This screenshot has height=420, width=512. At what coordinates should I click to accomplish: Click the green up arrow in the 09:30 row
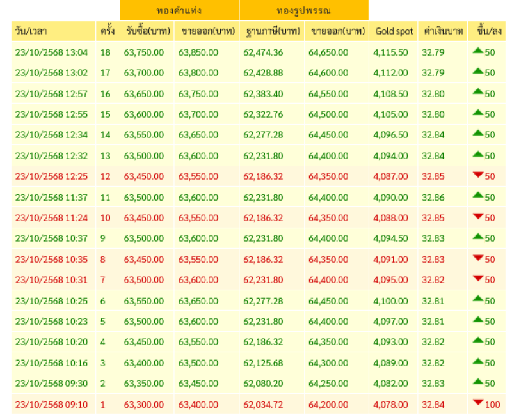tap(477, 382)
